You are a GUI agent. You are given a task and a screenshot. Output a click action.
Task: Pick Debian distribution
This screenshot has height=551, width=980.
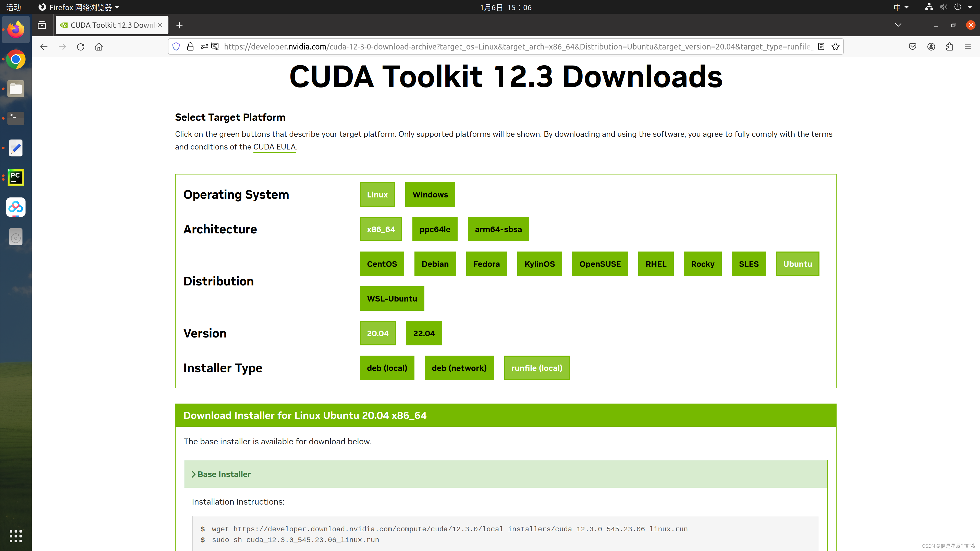pos(435,264)
